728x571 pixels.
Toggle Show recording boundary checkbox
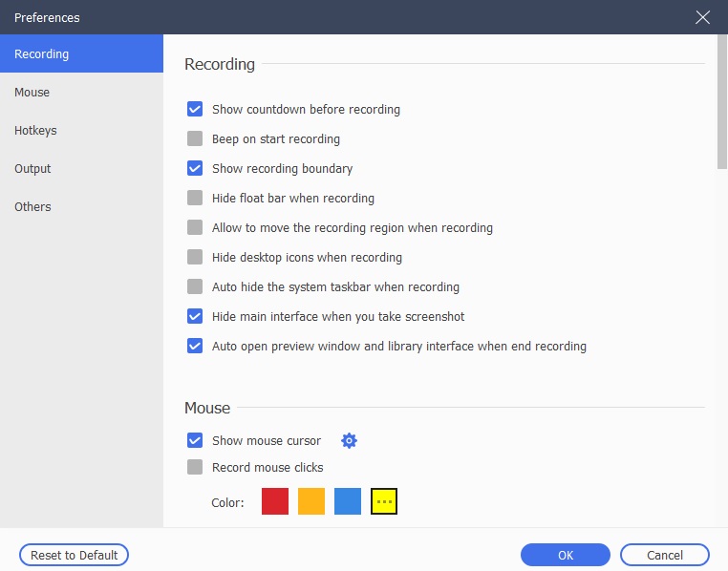[x=195, y=168]
